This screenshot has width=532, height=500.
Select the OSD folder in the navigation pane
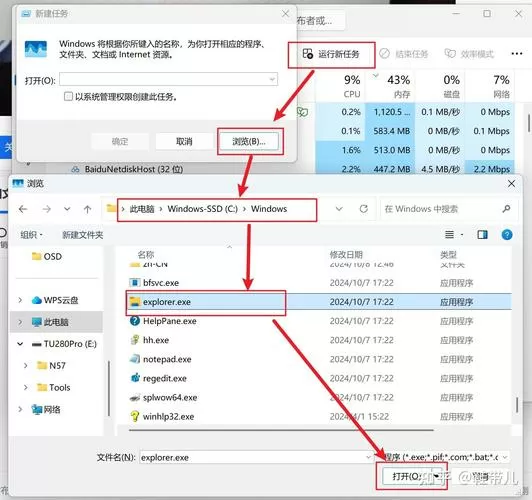[47, 256]
